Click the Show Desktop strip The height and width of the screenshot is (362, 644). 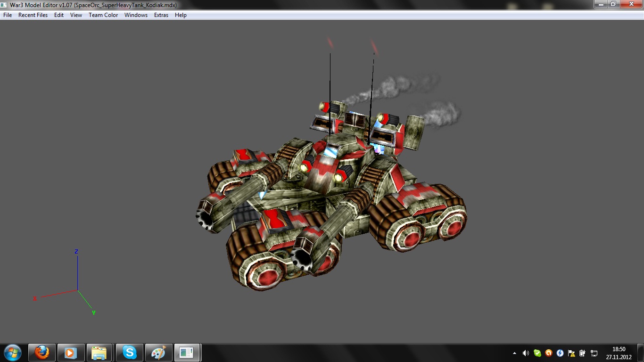[641, 353]
